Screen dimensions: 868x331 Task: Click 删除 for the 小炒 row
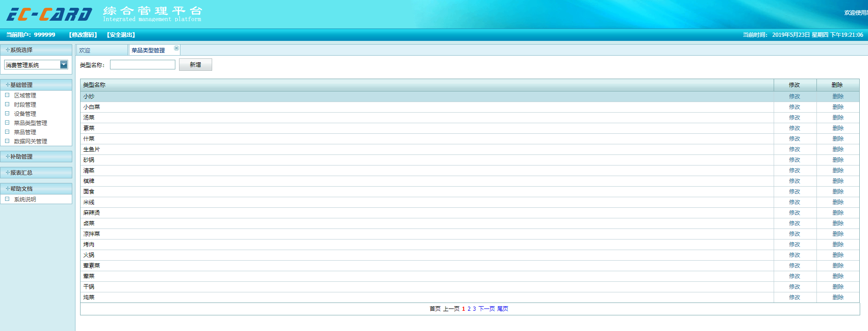coord(838,97)
